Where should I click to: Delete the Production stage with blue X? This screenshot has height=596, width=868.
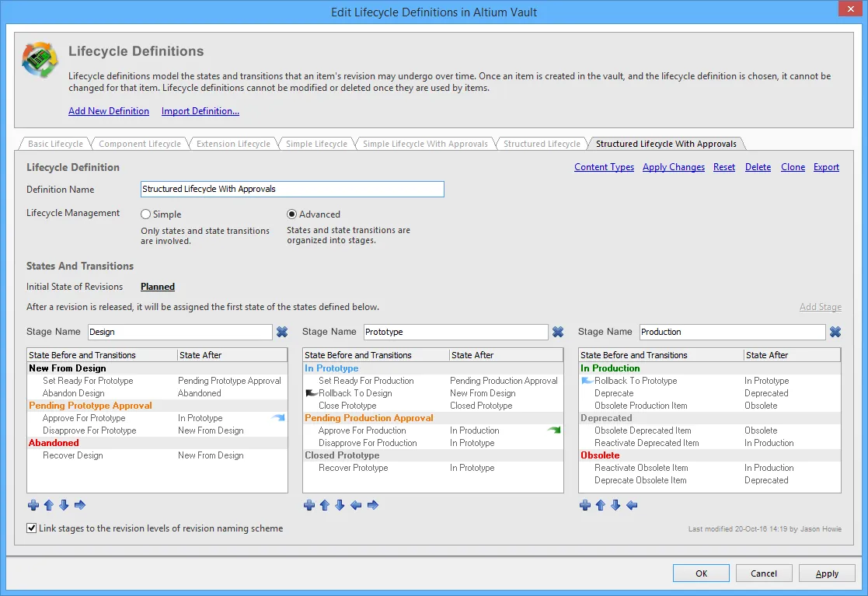[x=835, y=332]
